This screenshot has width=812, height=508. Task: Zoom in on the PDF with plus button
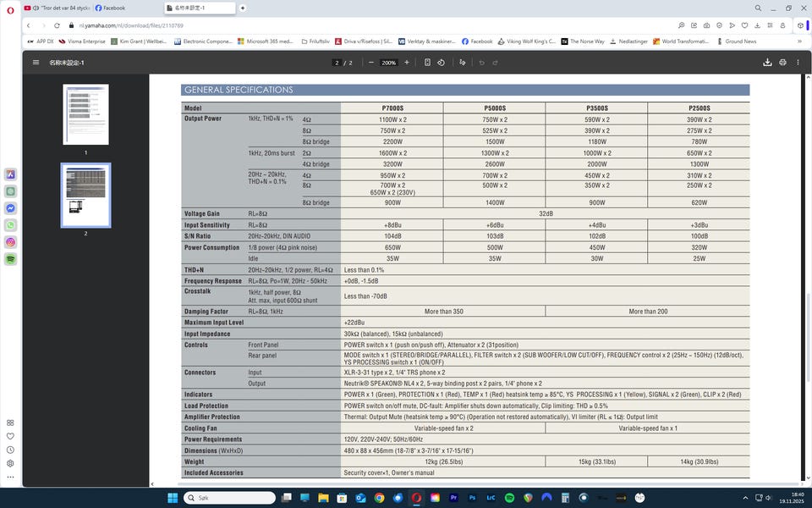[407, 62]
